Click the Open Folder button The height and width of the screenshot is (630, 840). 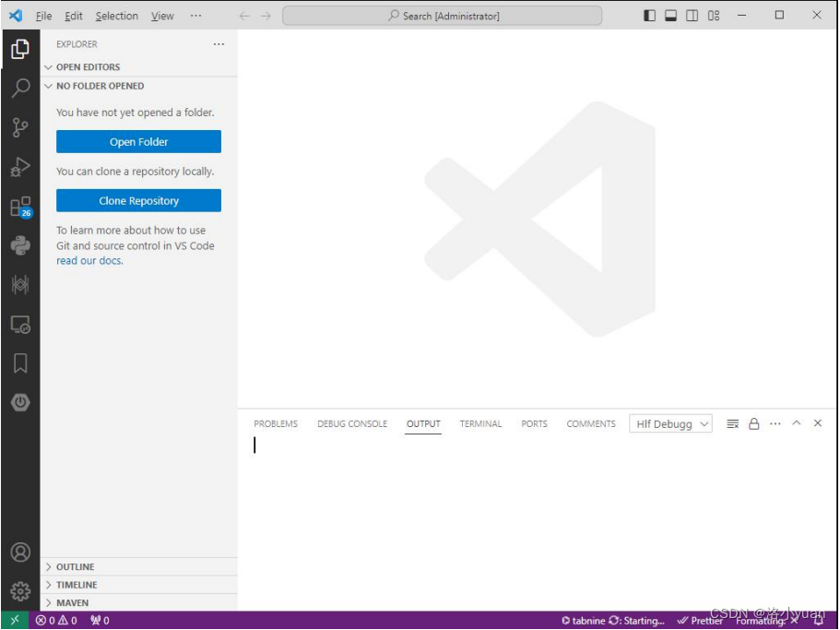138,141
